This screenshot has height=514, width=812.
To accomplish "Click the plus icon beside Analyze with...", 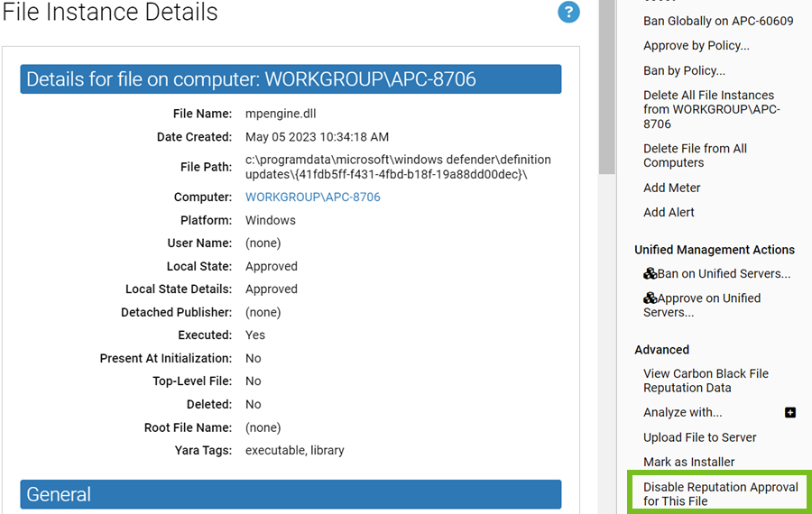I will pyautogui.click(x=789, y=412).
